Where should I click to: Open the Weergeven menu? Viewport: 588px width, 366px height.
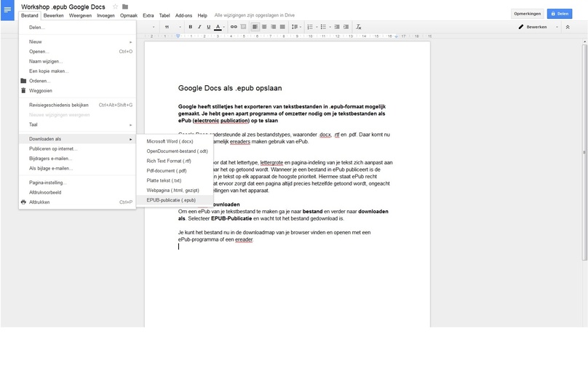tap(80, 15)
